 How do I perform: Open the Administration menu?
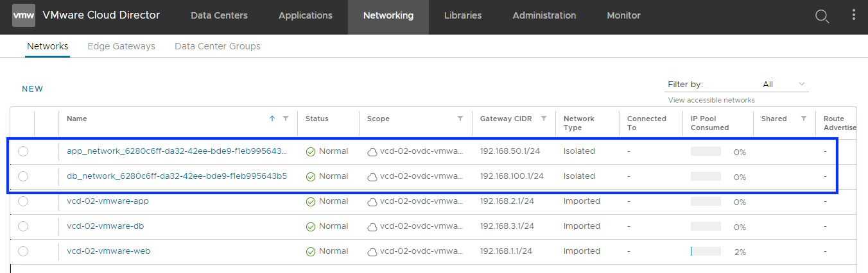tap(544, 15)
